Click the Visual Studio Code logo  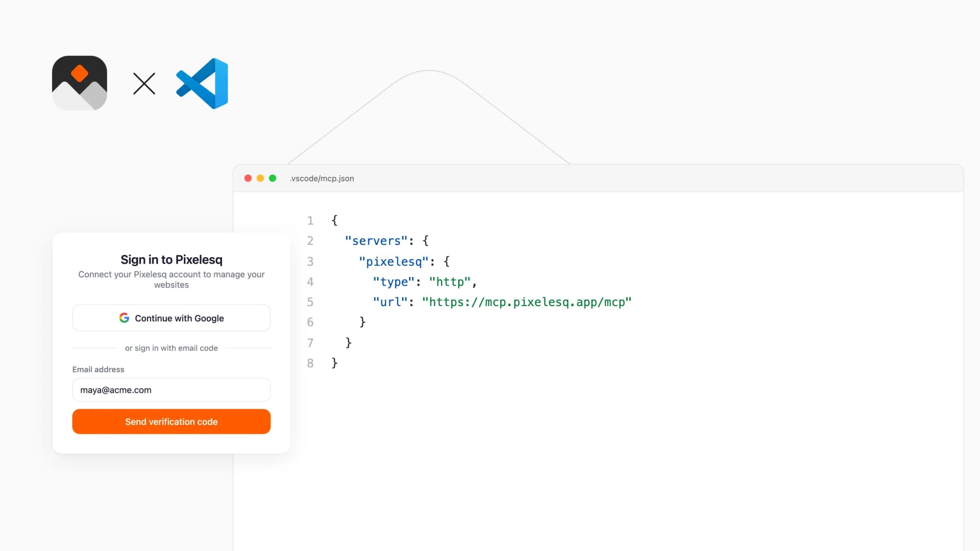tap(202, 83)
